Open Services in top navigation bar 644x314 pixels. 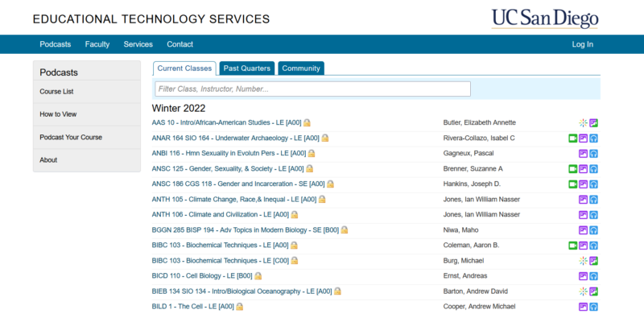tap(138, 44)
